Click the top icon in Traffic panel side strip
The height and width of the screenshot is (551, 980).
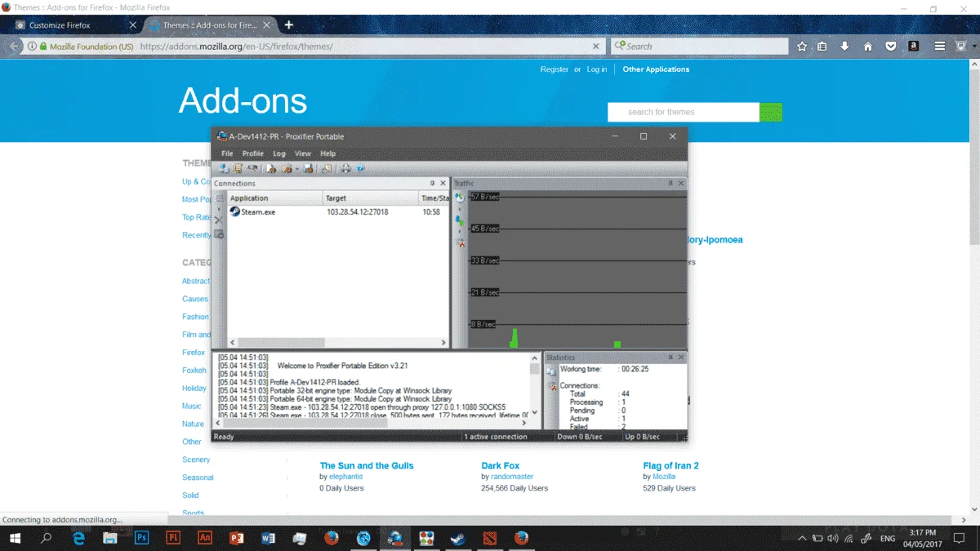click(460, 198)
